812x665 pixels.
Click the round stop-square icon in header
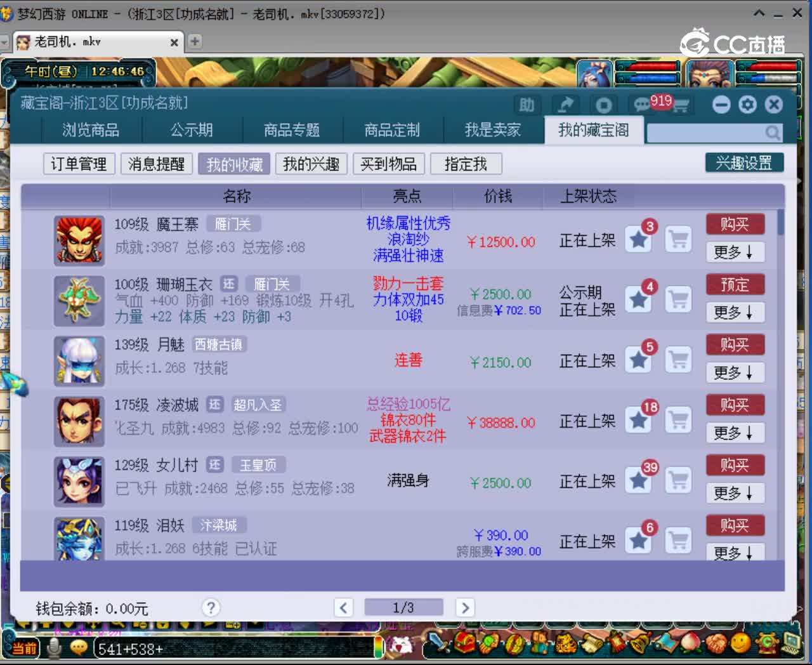[x=603, y=105]
